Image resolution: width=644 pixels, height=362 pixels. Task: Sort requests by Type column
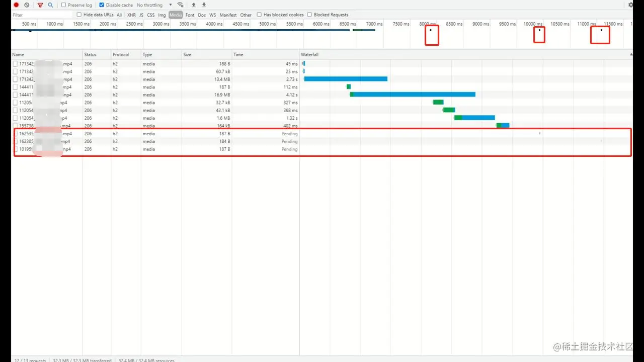(x=161, y=54)
